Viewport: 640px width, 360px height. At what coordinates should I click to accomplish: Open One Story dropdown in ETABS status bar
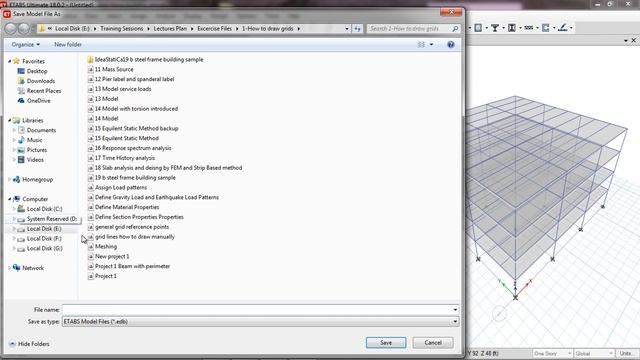(553, 353)
